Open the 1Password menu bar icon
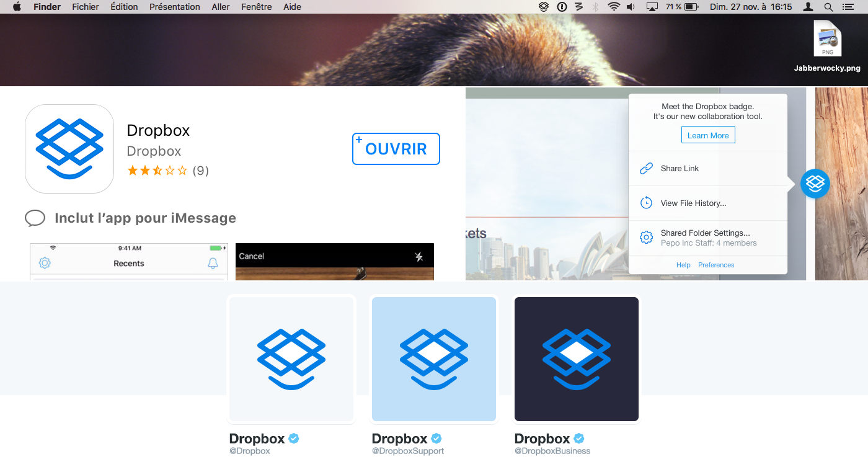 click(562, 7)
